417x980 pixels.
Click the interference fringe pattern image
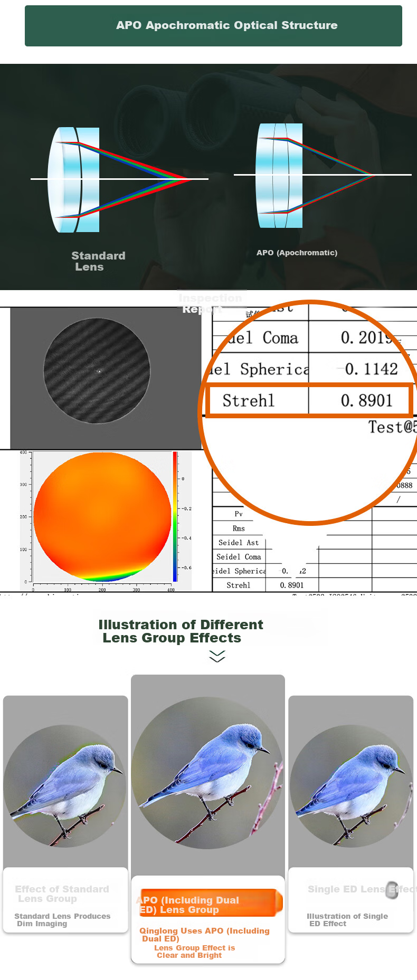pyautogui.click(x=97, y=371)
